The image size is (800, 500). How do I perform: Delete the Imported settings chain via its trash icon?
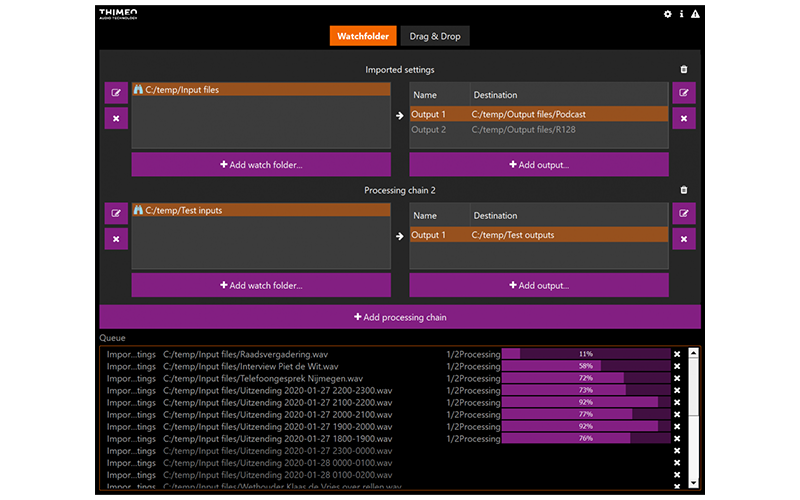[x=684, y=69]
